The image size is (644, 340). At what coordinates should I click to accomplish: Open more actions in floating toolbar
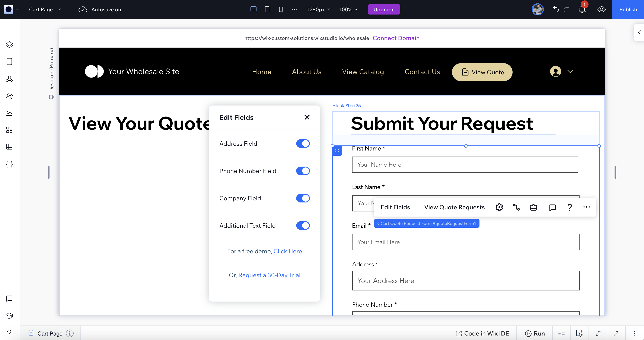click(x=587, y=207)
